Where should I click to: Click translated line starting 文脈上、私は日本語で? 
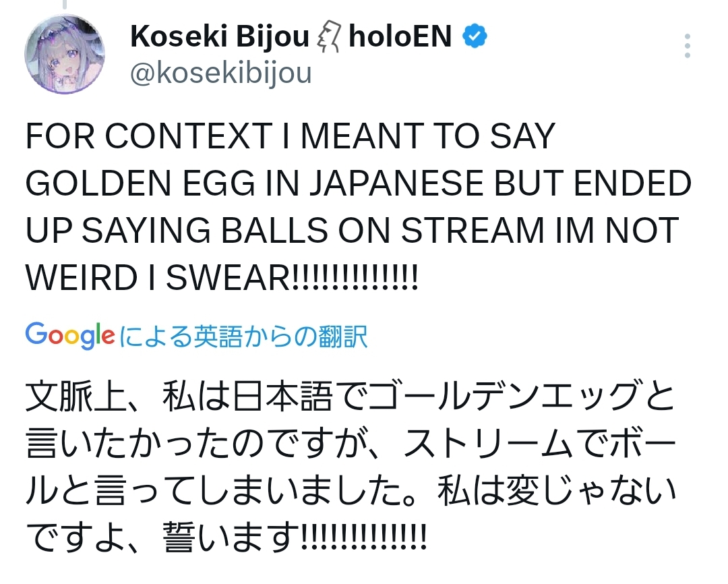tap(351, 397)
